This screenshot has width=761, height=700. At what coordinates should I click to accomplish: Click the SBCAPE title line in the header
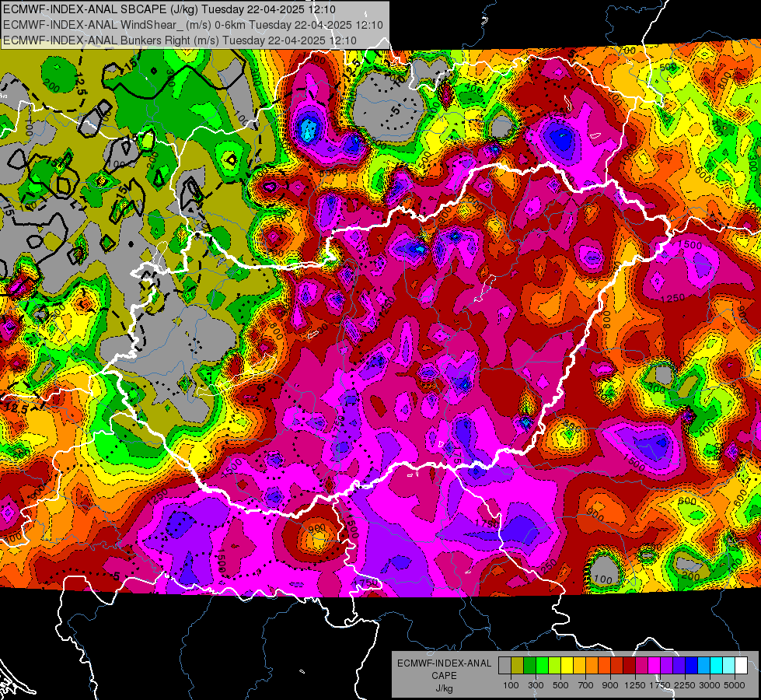(169, 9)
